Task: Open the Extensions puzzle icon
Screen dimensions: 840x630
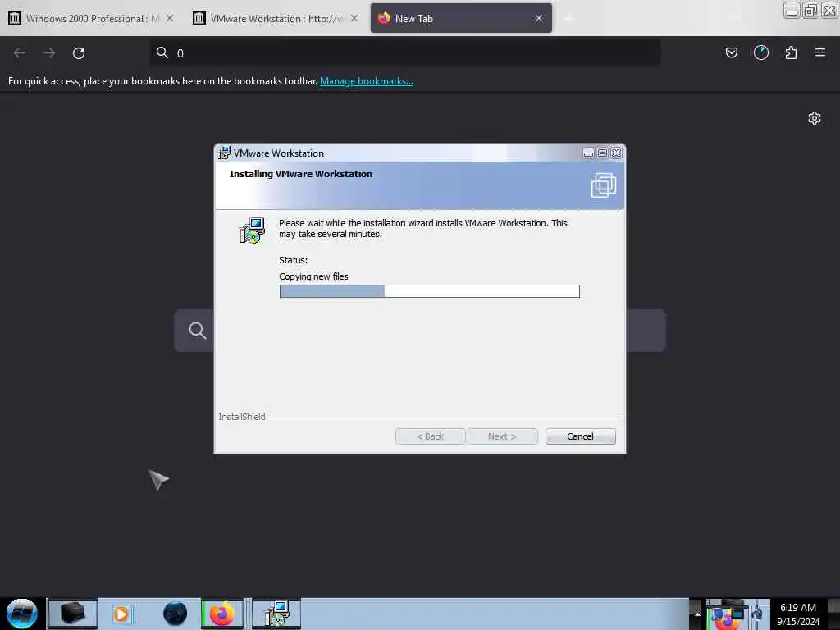Action: 791,52
